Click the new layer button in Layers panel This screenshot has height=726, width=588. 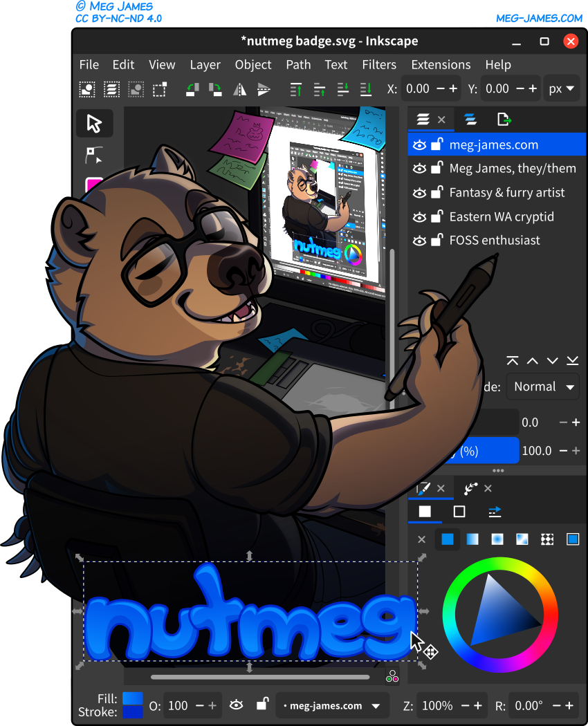(504, 119)
